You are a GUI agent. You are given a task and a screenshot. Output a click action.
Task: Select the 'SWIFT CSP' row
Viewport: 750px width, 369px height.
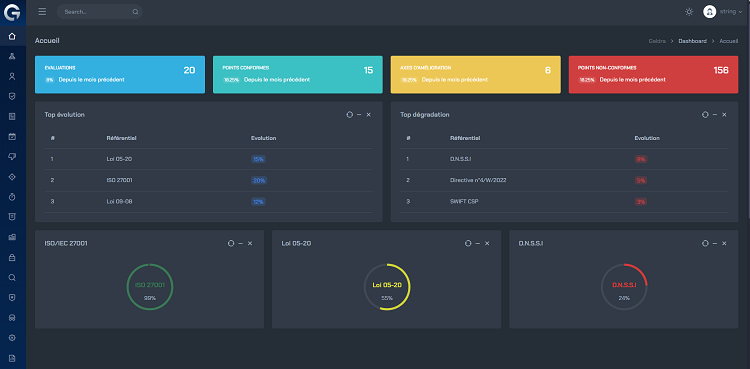(564, 202)
